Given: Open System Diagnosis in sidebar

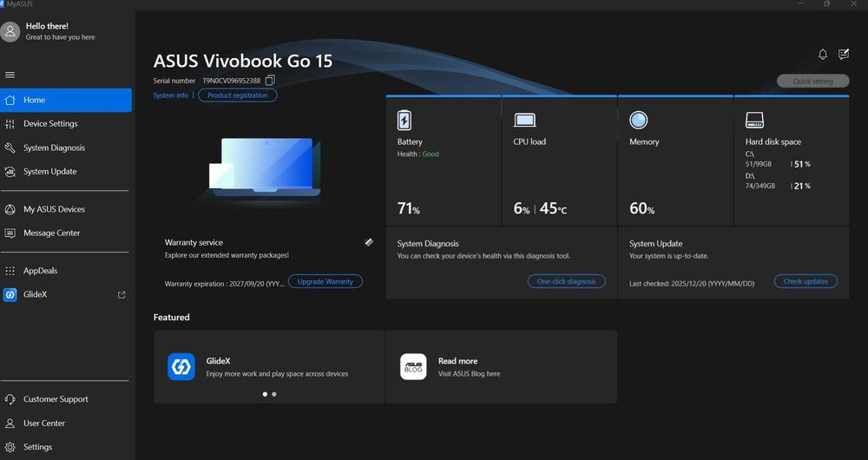Looking at the screenshot, I should coord(66,148).
